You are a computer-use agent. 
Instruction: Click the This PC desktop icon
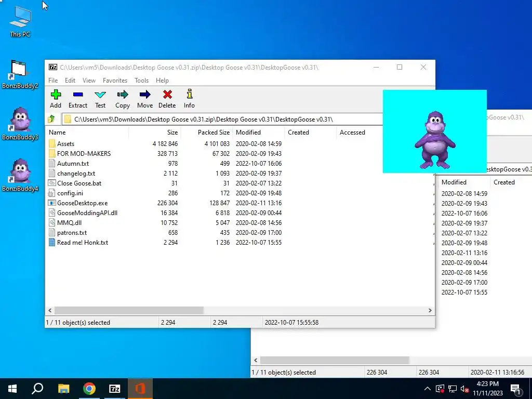click(20, 21)
